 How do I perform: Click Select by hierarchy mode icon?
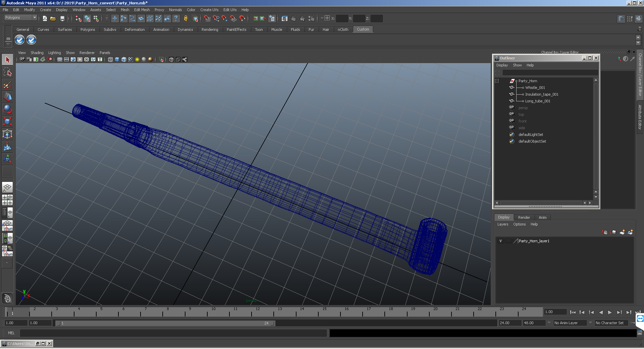(78, 18)
